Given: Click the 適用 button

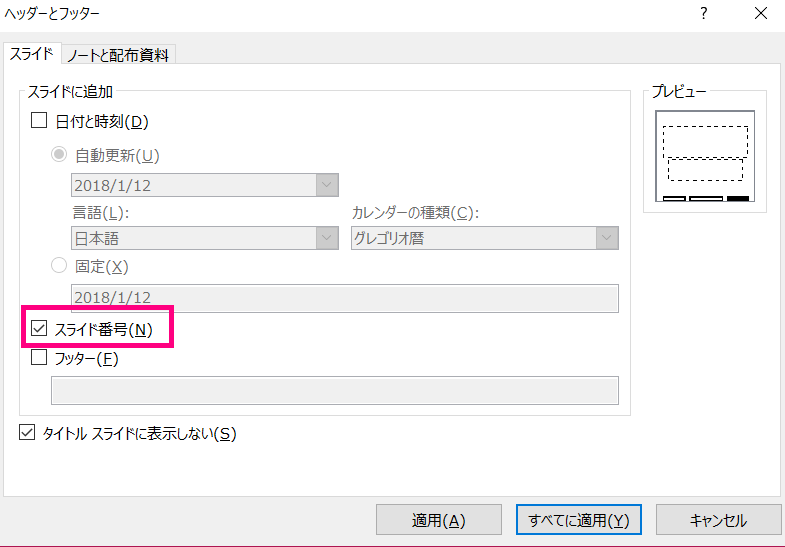Looking at the screenshot, I should point(439,520).
